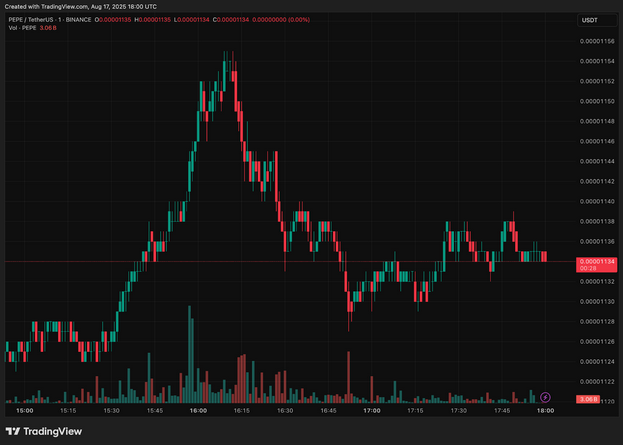Click the 17:00 time axis label
623x445 pixels.
point(371,410)
